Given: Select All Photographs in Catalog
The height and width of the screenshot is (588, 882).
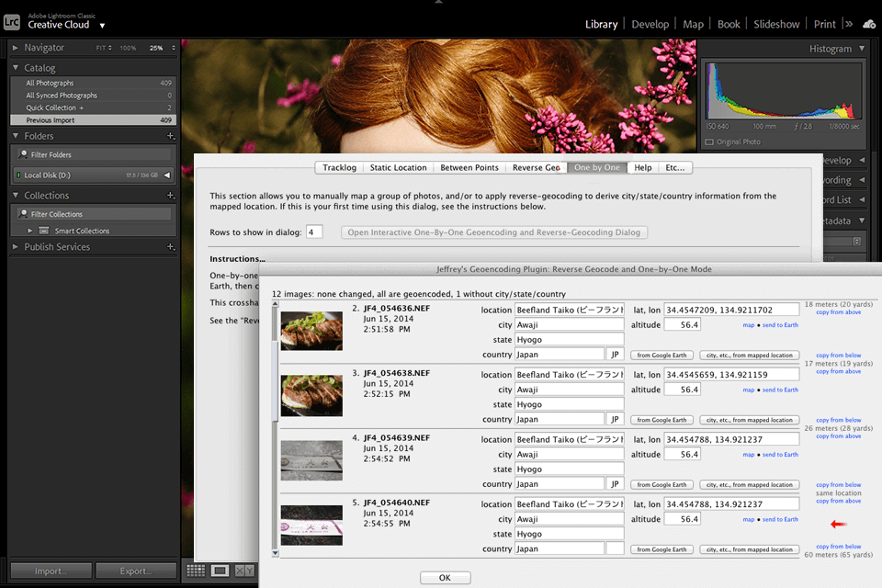Looking at the screenshot, I should pos(94,83).
